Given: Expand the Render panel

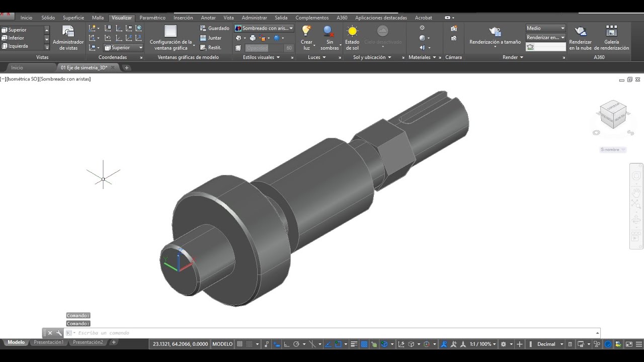Looking at the screenshot, I should (513, 57).
